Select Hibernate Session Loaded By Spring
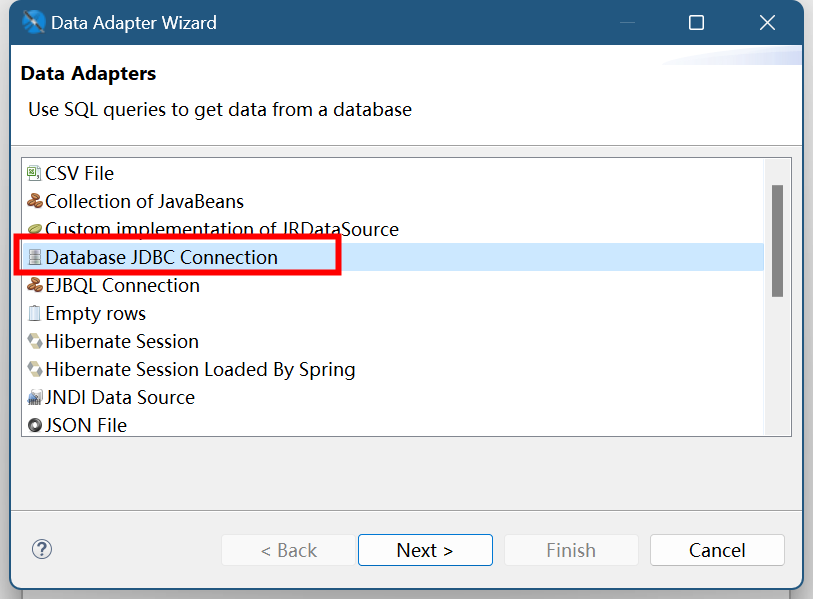813x599 pixels. click(x=200, y=369)
